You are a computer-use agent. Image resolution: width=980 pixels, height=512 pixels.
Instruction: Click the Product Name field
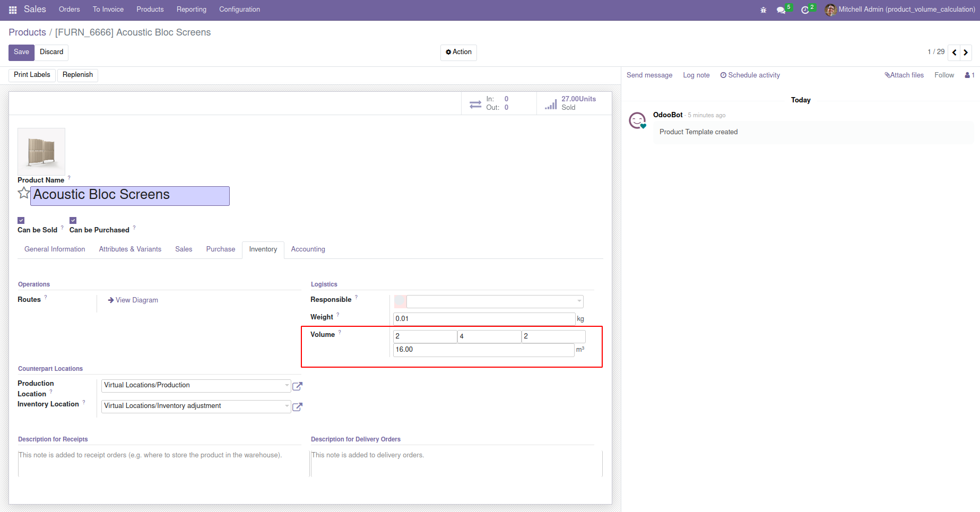coord(130,196)
